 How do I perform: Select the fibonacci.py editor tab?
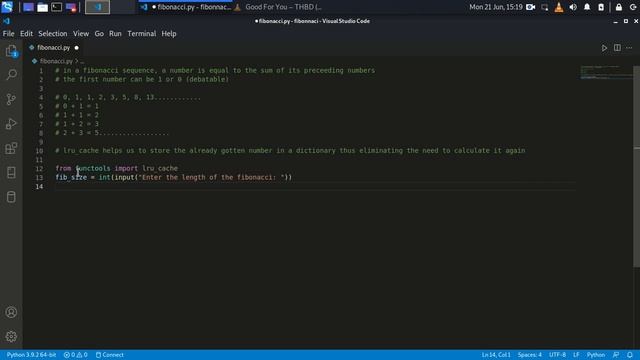coord(53,48)
